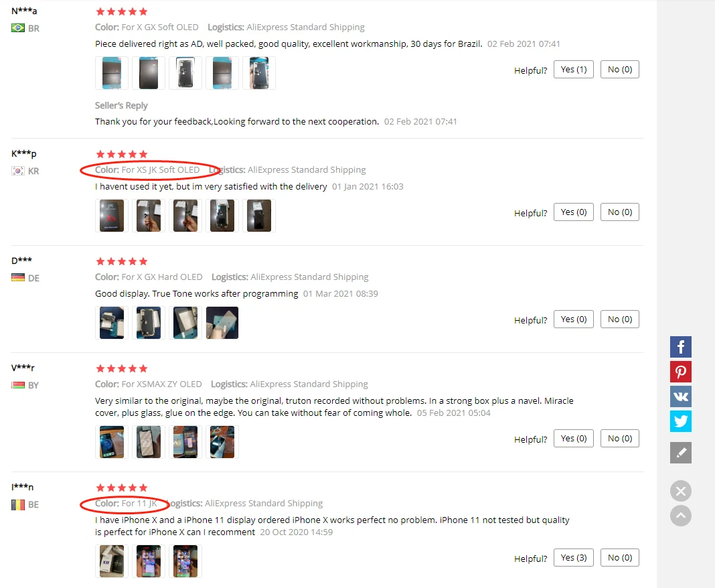Screen dimensions: 715x588
Task: Vote No (0) on K***p's review
Action: click(619, 212)
